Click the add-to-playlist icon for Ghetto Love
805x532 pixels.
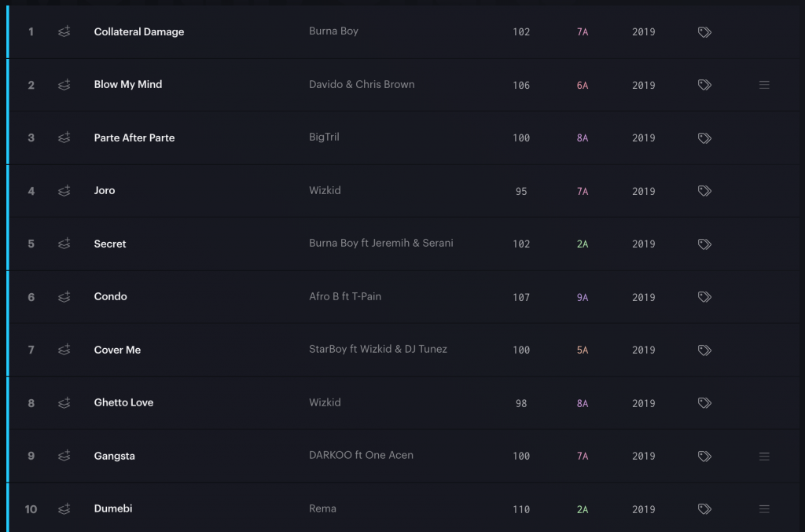point(64,402)
